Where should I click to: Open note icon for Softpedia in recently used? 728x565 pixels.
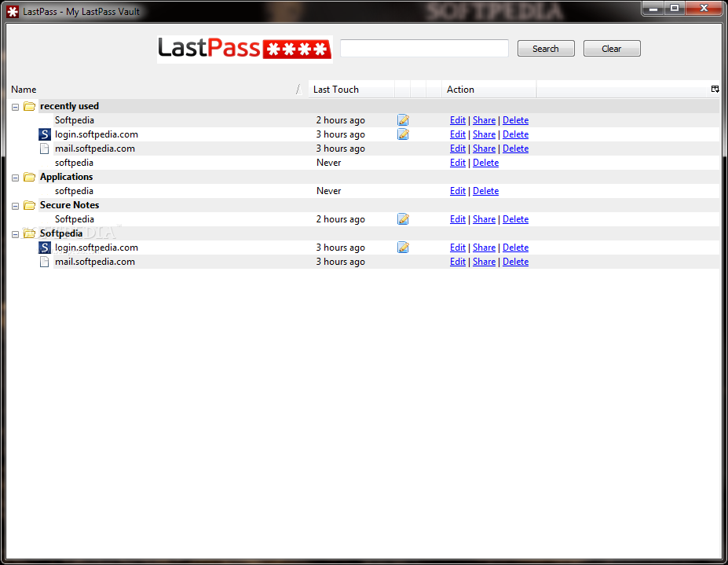click(403, 120)
